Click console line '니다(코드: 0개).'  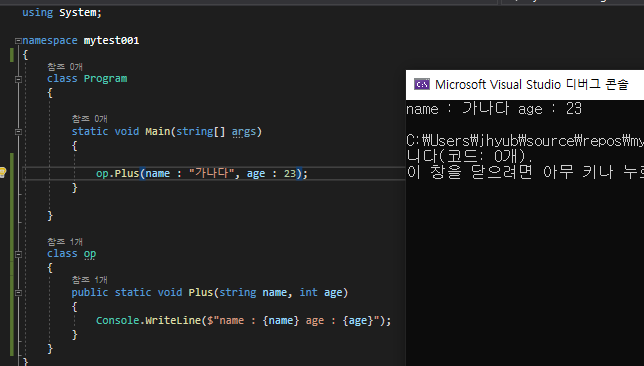[x=469, y=157]
